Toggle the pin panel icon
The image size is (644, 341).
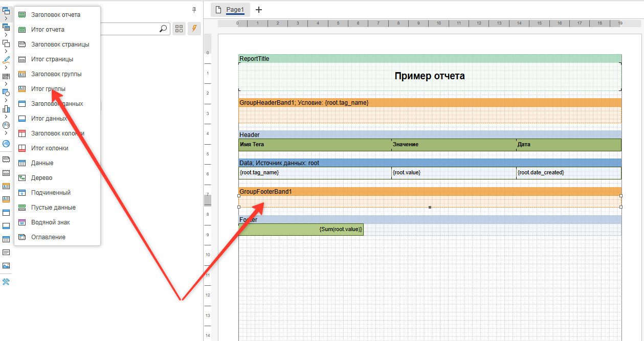click(x=194, y=10)
